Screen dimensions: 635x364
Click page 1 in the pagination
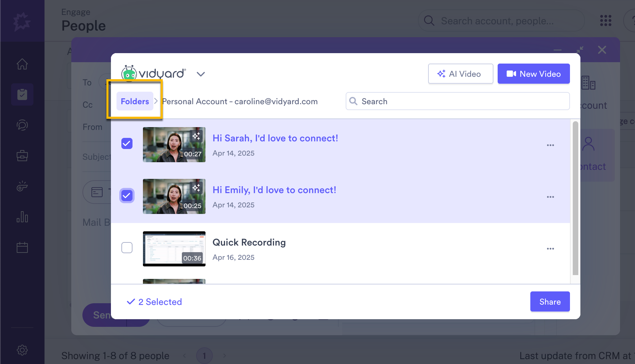pos(204,355)
